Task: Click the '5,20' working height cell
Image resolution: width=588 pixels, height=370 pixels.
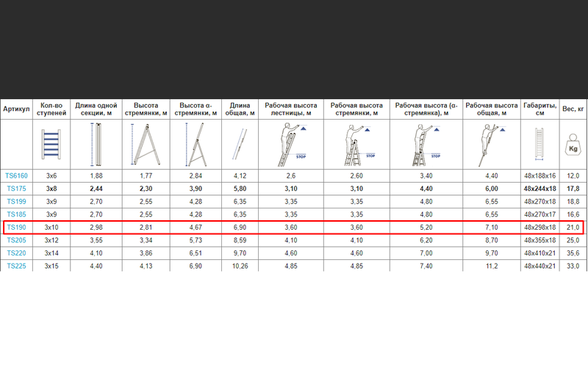Action: (426, 228)
